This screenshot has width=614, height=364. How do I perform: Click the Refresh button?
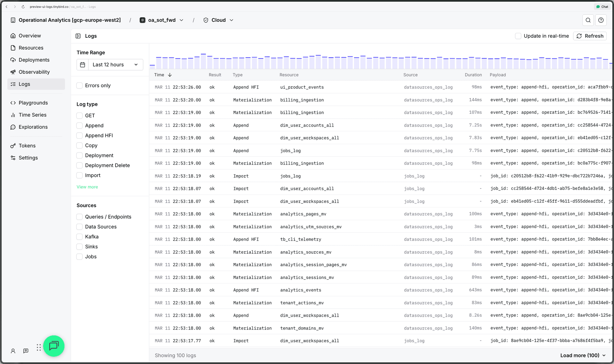click(x=590, y=36)
